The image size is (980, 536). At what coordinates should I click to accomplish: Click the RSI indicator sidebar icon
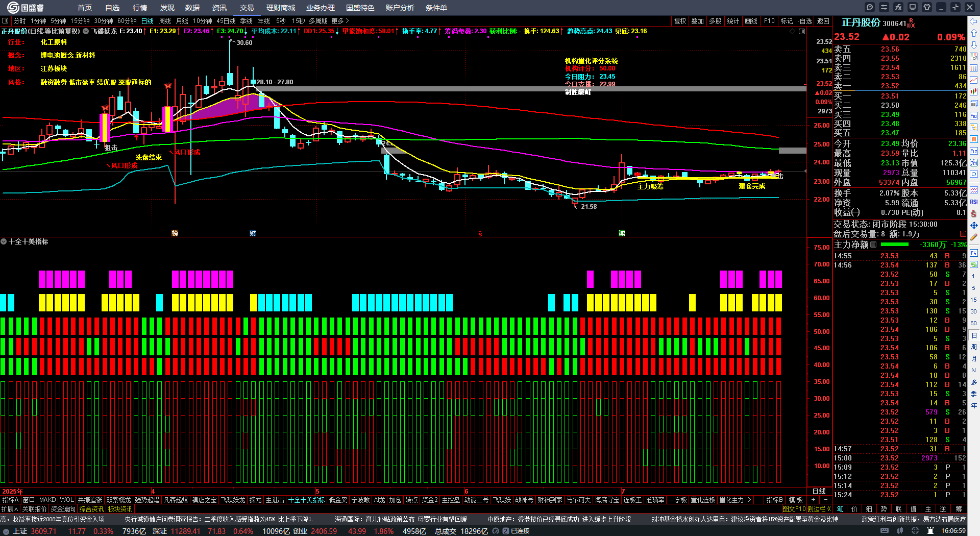click(x=974, y=202)
